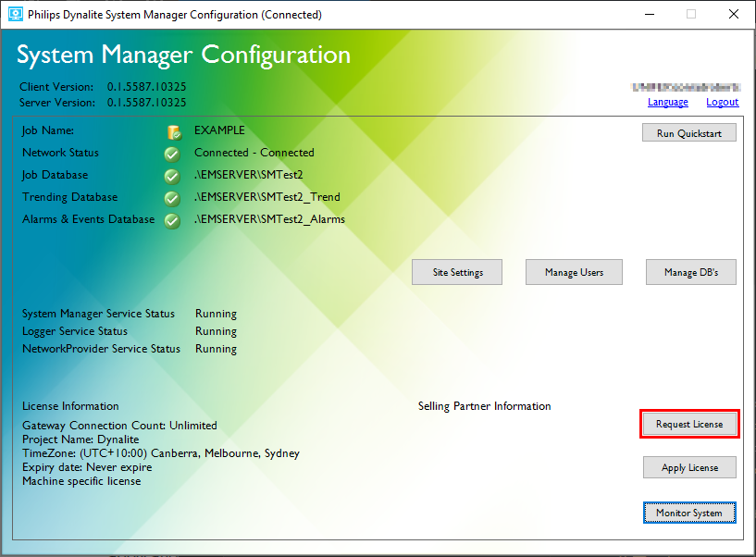
Task: Click the Manage DB's button
Action: (690, 272)
